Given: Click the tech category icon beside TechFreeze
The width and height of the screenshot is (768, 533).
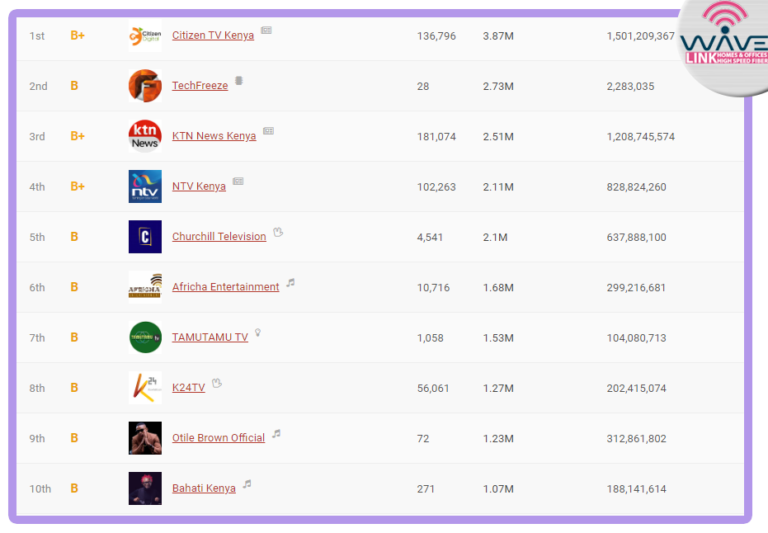Looking at the screenshot, I should click(x=239, y=80).
